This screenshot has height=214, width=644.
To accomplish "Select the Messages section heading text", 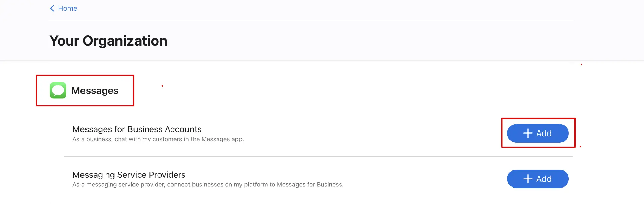I will 95,91.
